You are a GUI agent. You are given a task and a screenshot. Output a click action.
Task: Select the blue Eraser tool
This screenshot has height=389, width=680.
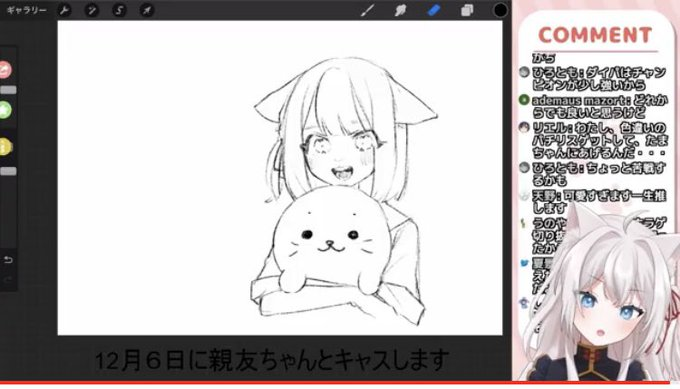click(x=434, y=10)
